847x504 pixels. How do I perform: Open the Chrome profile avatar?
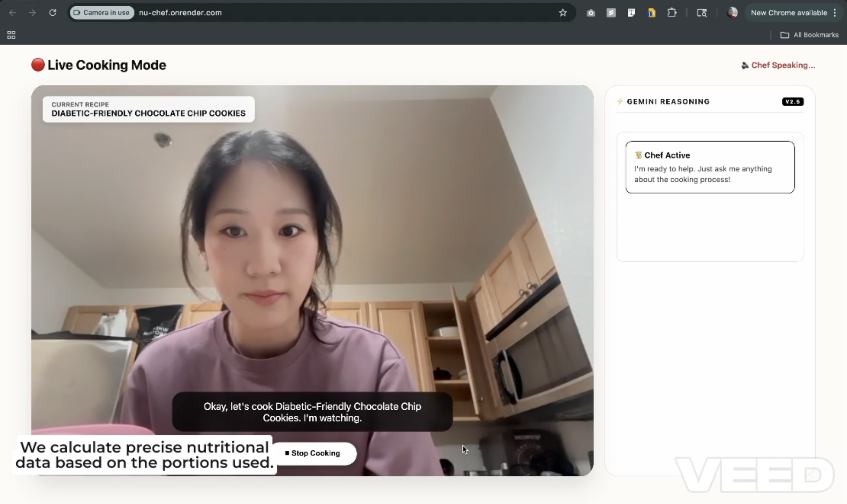[x=732, y=13]
